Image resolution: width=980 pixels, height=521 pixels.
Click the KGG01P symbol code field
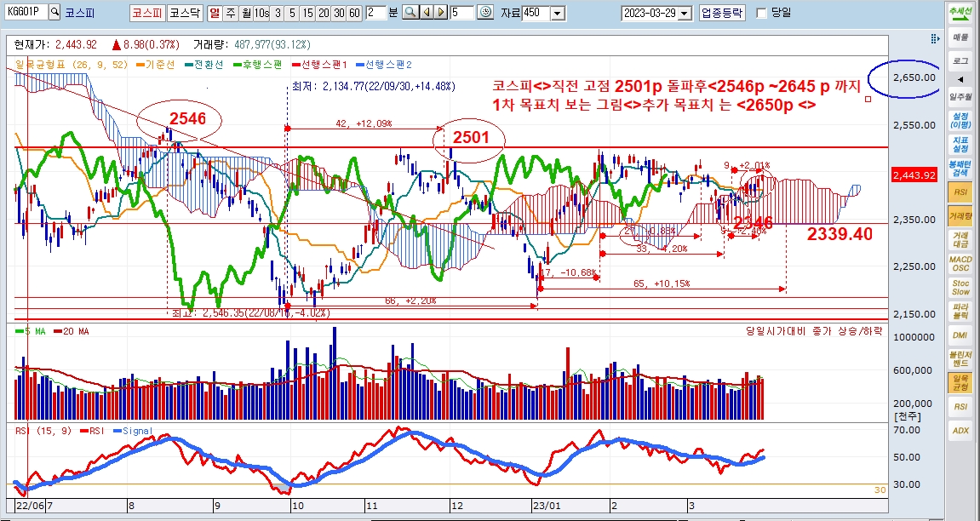(x=25, y=12)
